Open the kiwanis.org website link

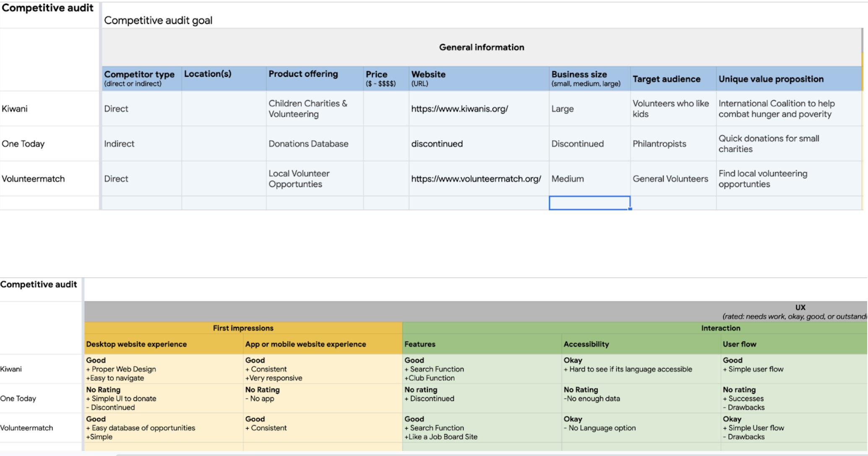coord(459,109)
